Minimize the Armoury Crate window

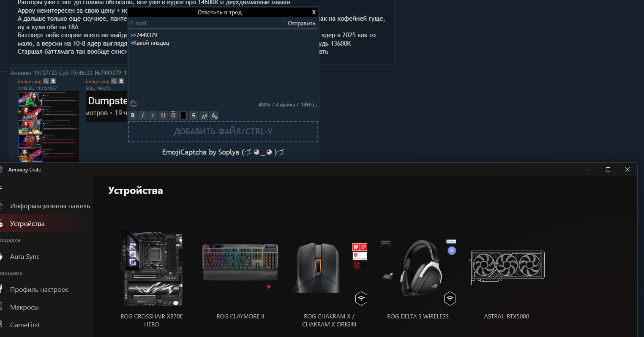pyautogui.click(x=589, y=169)
